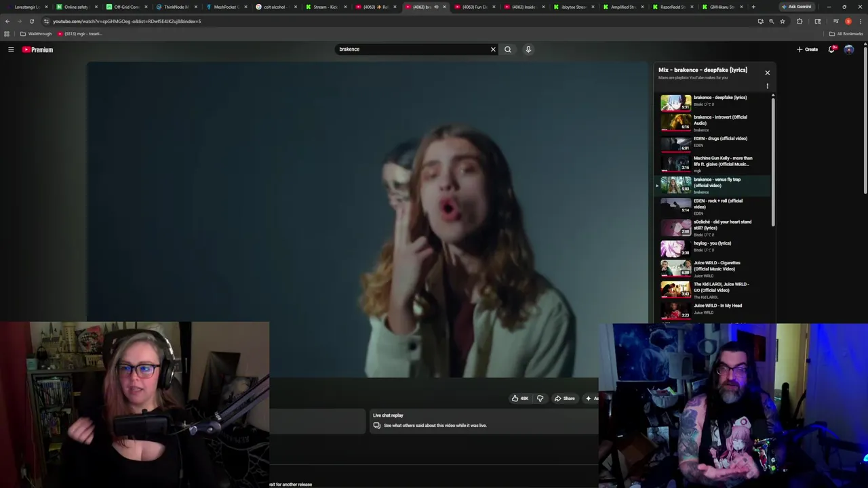Open the Create menu
Screen dimensions: 868x488
coord(807,49)
